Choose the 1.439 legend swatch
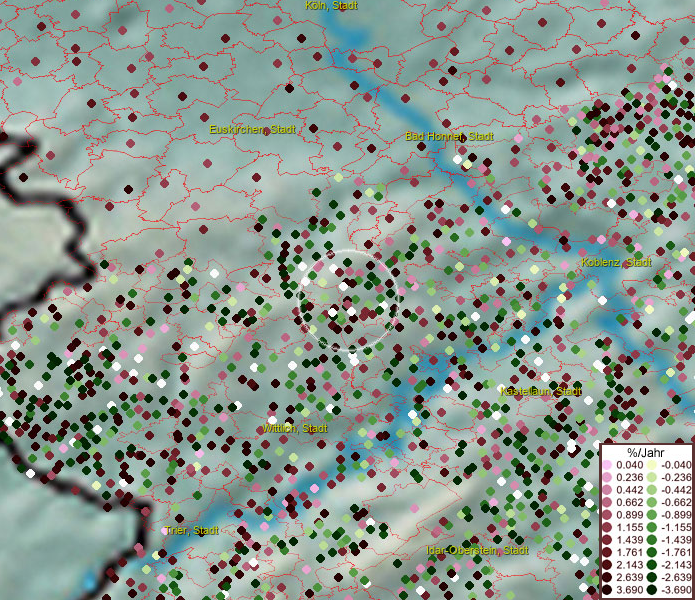Viewport: 695px width, 600px height. pos(607,540)
